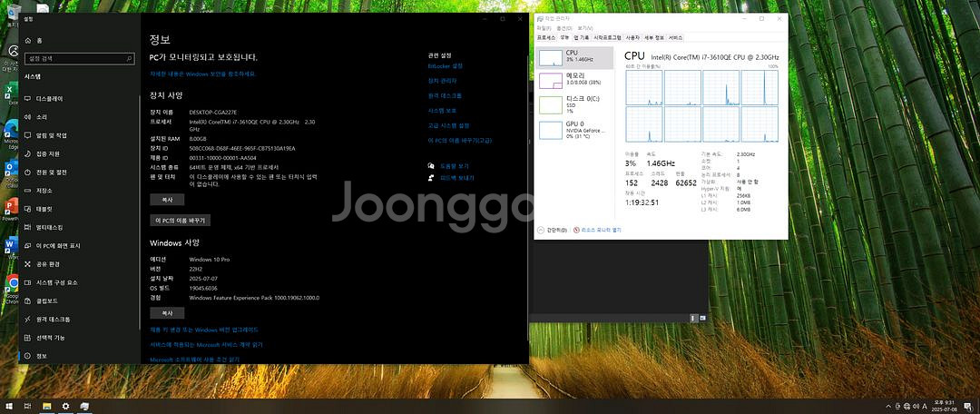Viewport: 980px width, 414px height.
Task: Switch to 프로세스 tab in Task Manager
Action: 546,38
